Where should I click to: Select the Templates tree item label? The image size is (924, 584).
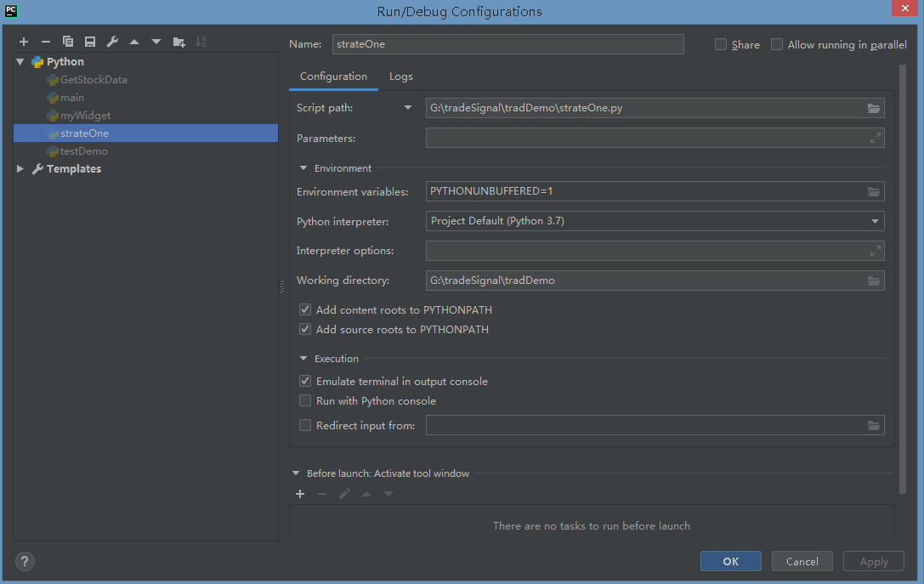pyautogui.click(x=74, y=168)
